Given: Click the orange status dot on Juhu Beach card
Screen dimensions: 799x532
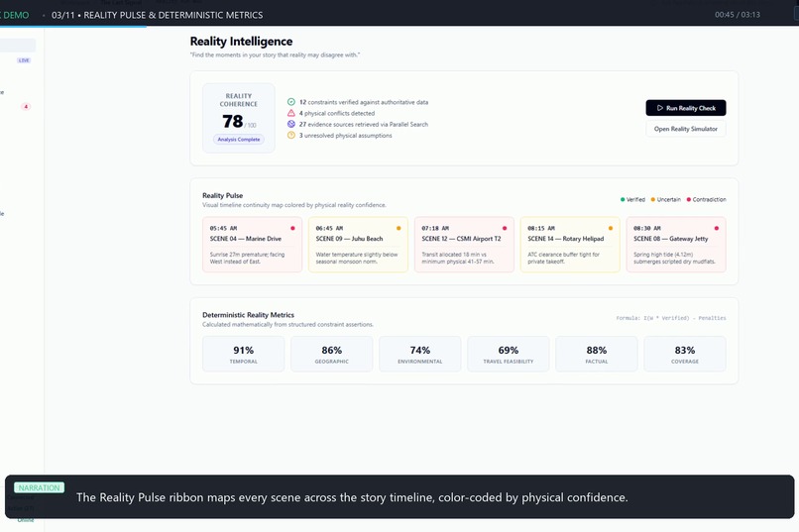Looking at the screenshot, I should pos(399,228).
